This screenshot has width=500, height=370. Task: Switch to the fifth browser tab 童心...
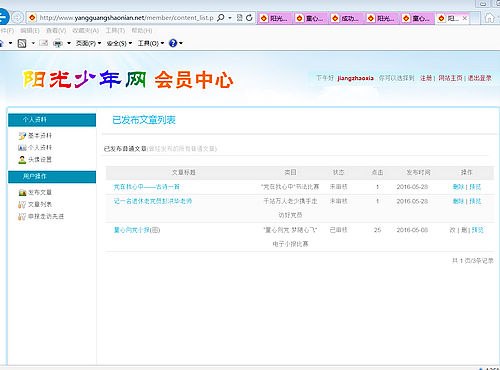click(417, 18)
